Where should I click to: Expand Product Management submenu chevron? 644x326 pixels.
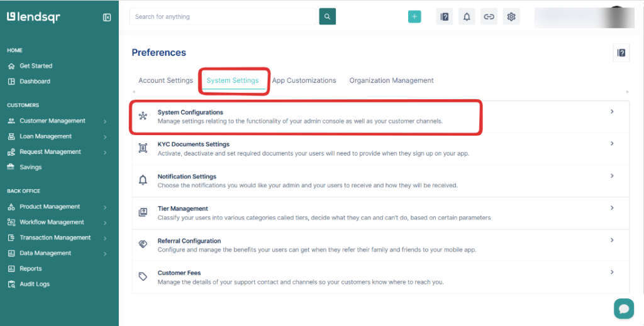pyautogui.click(x=105, y=207)
